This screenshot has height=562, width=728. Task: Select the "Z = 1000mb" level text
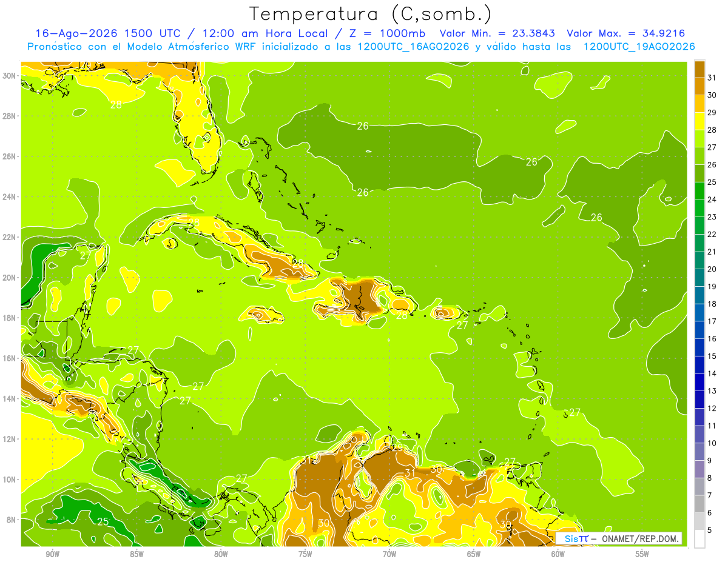click(x=389, y=33)
